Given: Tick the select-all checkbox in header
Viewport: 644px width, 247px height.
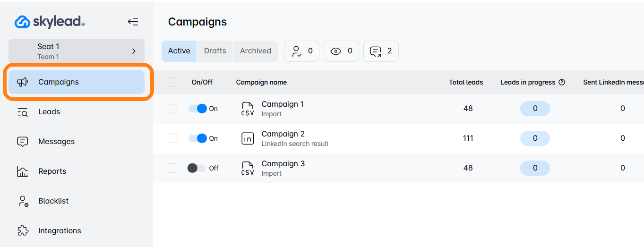Looking at the screenshot, I should tap(172, 82).
